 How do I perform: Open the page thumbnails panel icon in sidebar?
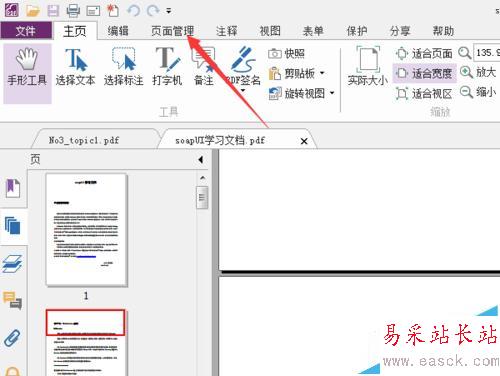coord(13,226)
